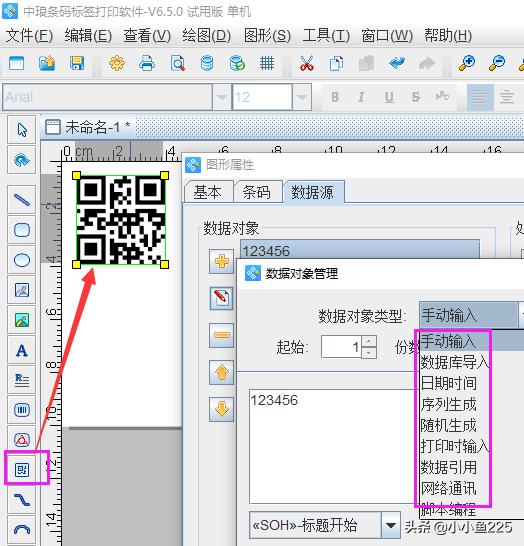Image resolution: width=524 pixels, height=546 pixels.
Task: Switch to the 基本 tab
Action: [208, 192]
